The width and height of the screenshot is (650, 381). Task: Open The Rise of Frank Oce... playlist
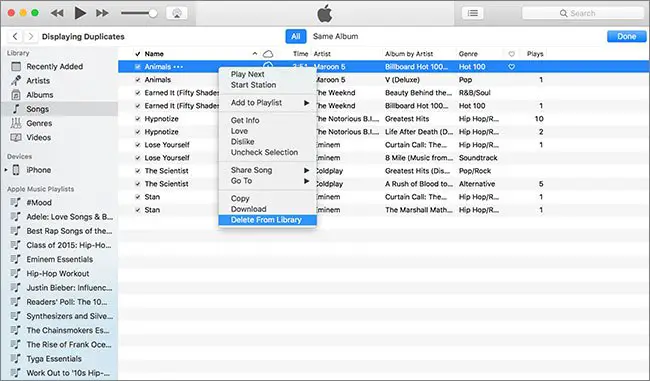click(68, 345)
